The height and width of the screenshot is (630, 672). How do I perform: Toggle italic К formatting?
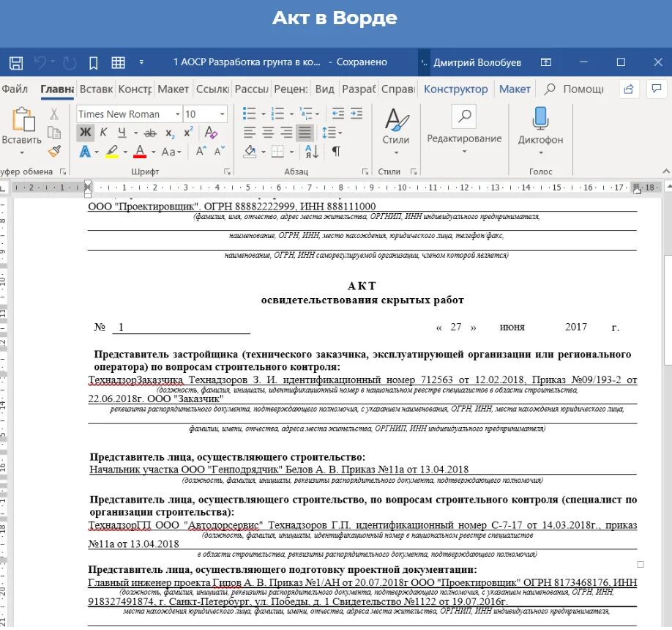point(103,133)
